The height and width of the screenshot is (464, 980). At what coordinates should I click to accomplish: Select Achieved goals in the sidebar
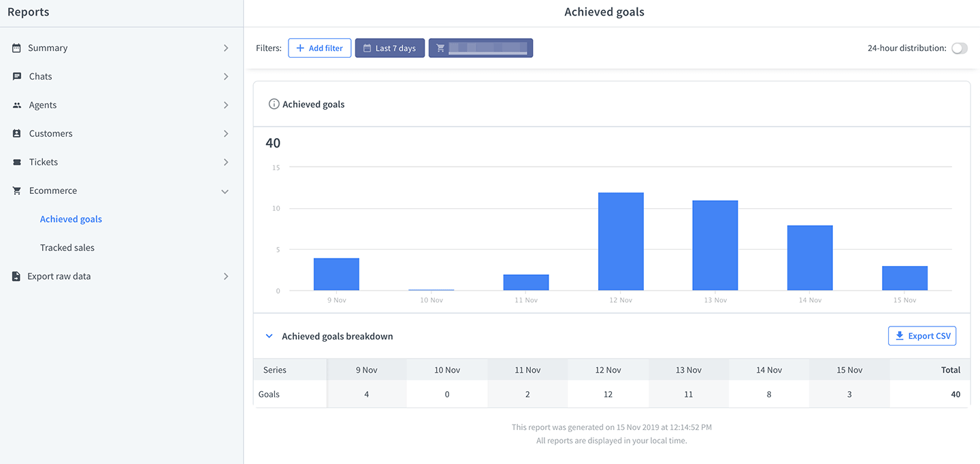coord(71,219)
